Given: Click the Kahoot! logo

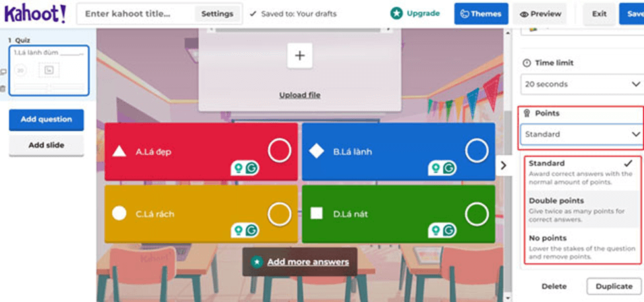Looking at the screenshot, I should coord(35,14).
